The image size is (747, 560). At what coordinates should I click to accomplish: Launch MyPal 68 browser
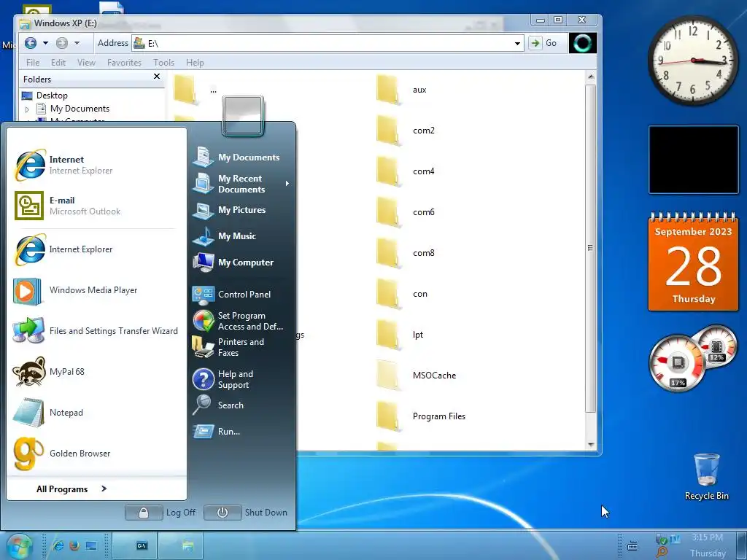pos(96,372)
